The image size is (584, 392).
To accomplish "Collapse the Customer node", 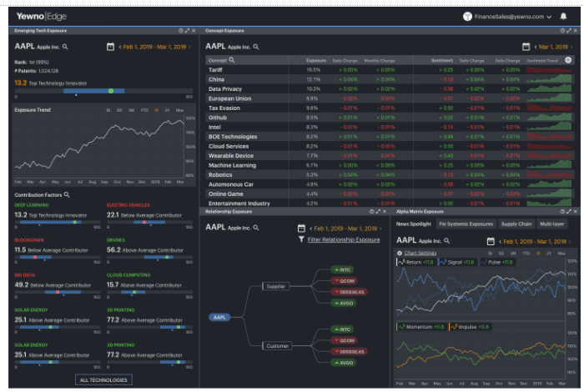I will pos(277,346).
